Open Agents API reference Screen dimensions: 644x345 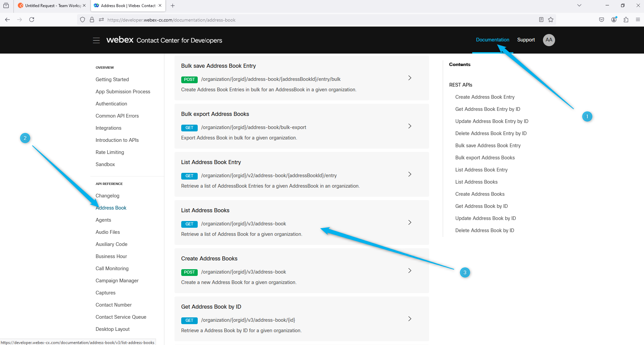point(103,220)
